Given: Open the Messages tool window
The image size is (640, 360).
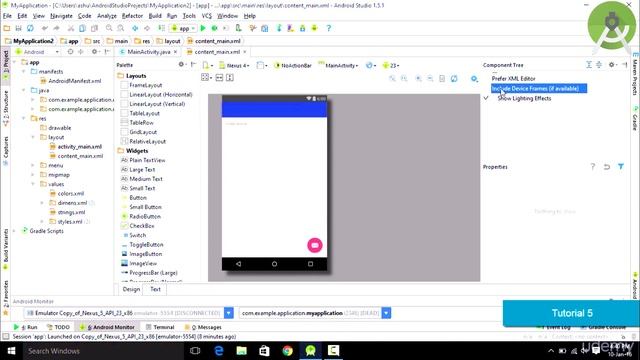Looking at the screenshot, I should click(x=203, y=327).
